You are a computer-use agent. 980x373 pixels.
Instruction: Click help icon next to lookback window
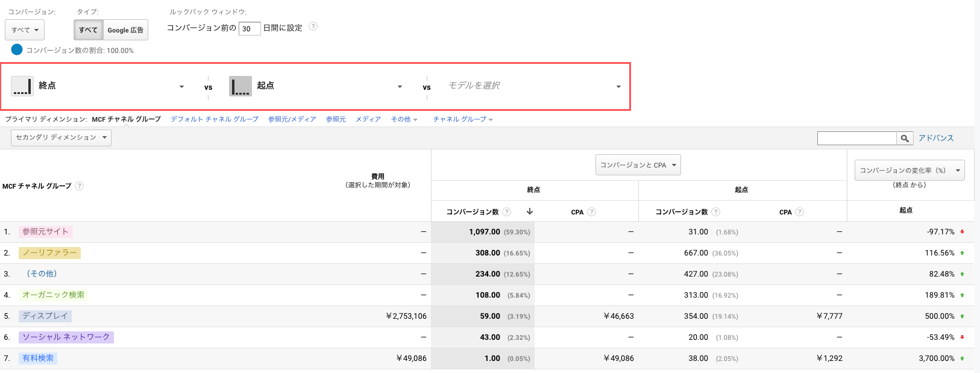(x=313, y=27)
